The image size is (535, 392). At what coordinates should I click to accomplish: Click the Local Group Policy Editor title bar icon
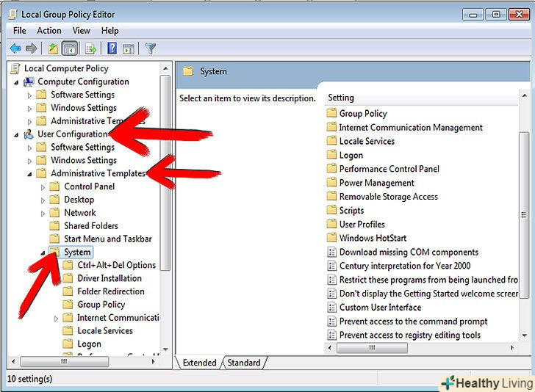coord(12,15)
